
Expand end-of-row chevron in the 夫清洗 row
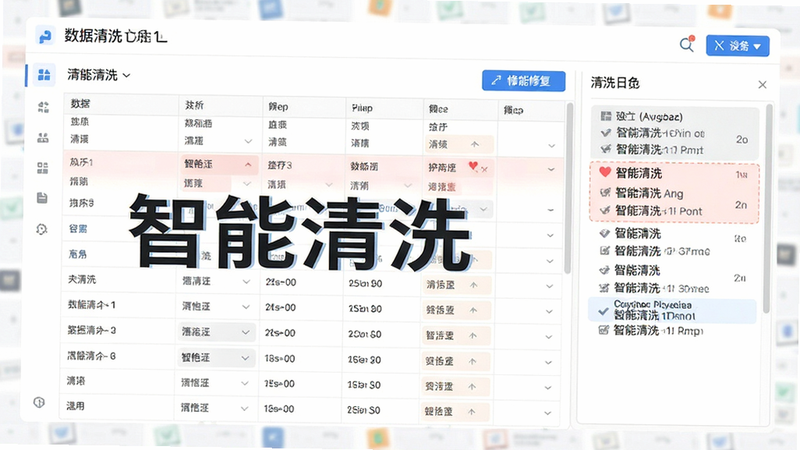point(550,286)
